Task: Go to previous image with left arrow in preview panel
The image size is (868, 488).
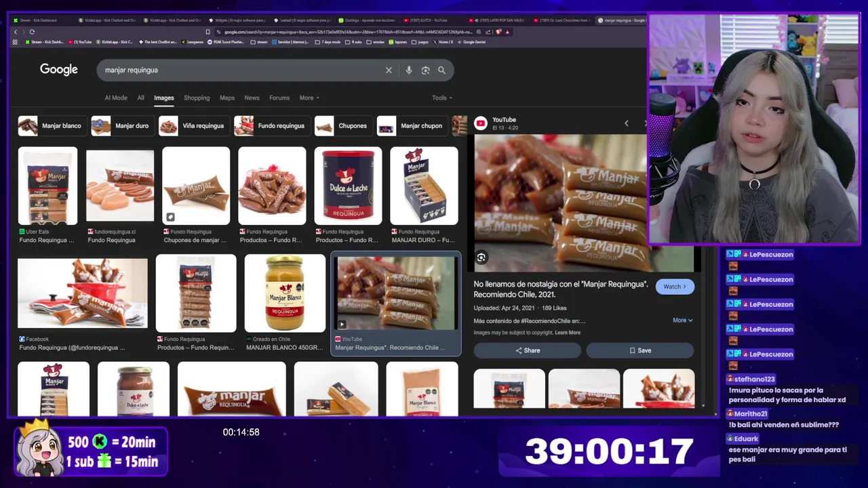Action: tap(626, 123)
